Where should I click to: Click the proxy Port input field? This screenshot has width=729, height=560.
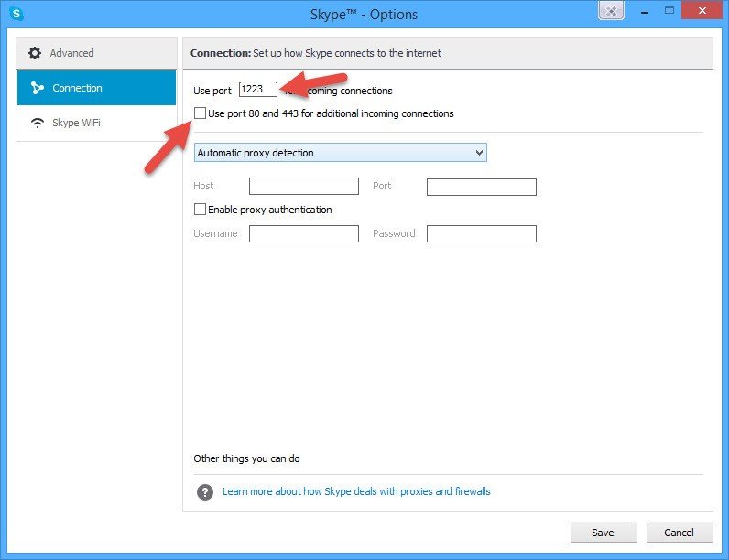point(481,187)
